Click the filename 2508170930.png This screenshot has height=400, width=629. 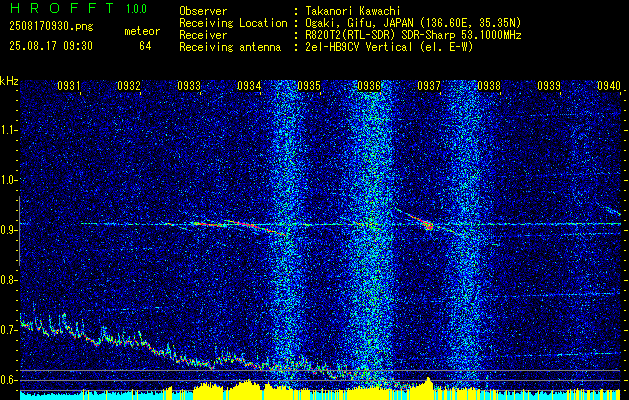pyautogui.click(x=51, y=27)
